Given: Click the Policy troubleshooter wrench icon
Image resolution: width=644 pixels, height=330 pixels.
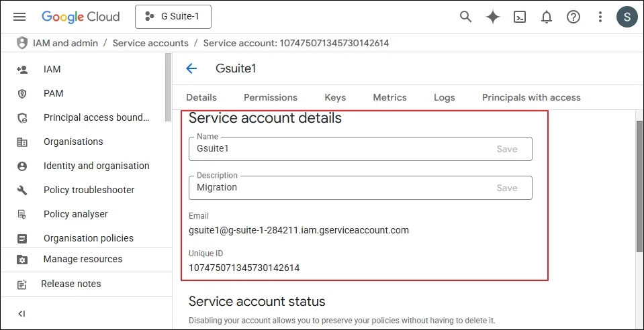Looking at the screenshot, I should [21, 190].
